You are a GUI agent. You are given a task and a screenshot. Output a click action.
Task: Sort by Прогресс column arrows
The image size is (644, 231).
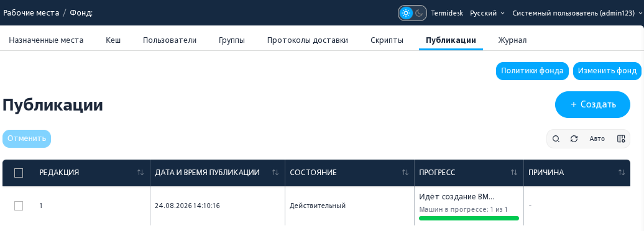[514, 173]
